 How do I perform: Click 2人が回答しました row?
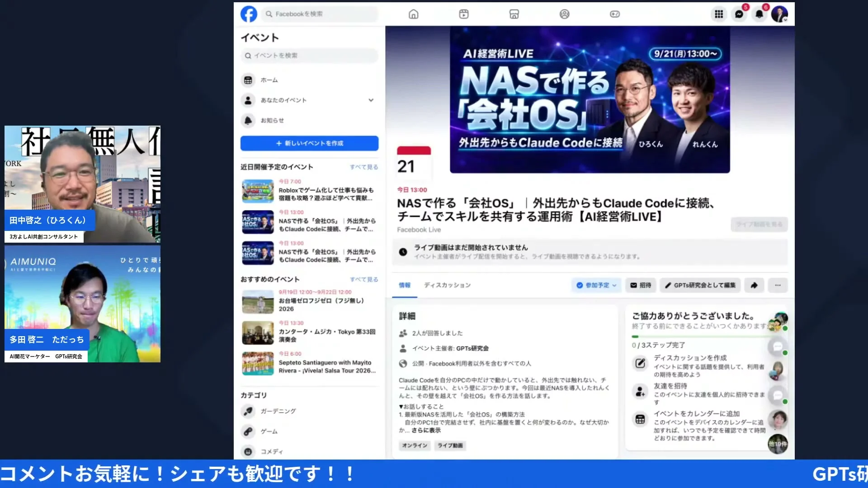(437, 333)
